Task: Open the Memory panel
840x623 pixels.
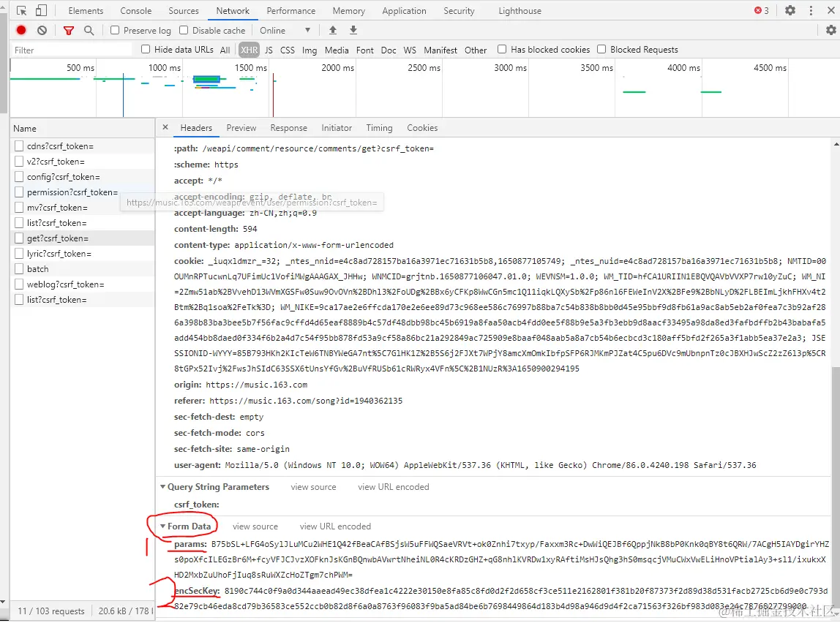Action: click(x=349, y=11)
